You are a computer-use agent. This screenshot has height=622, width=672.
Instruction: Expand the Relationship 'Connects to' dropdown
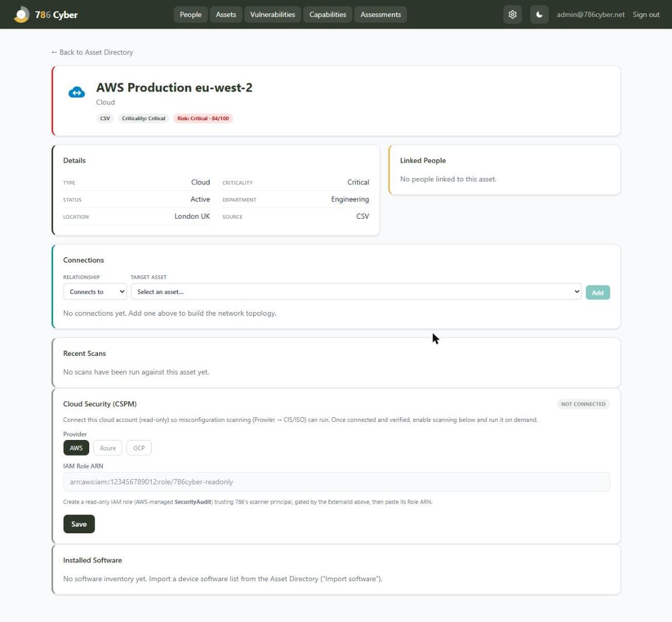coord(94,292)
